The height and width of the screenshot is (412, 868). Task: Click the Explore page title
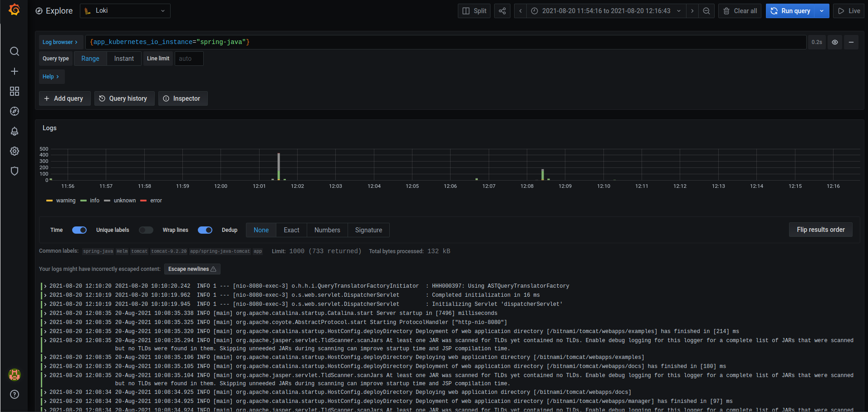click(59, 11)
